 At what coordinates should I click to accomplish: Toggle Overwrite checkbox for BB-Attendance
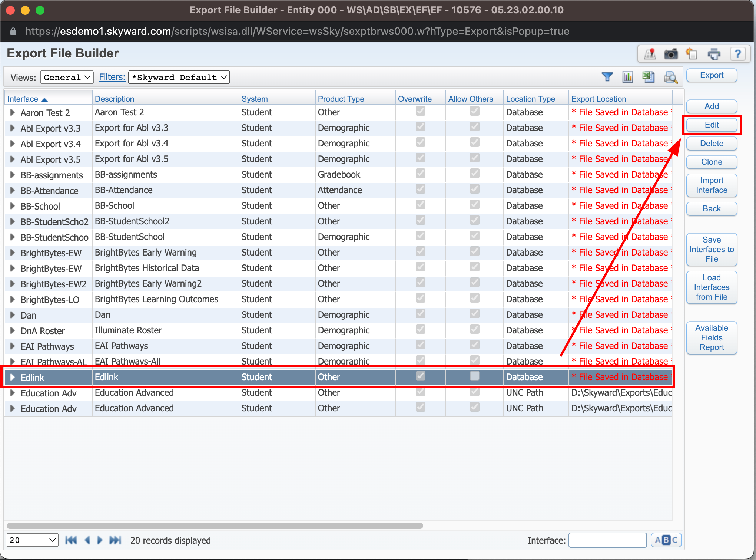pyautogui.click(x=421, y=189)
